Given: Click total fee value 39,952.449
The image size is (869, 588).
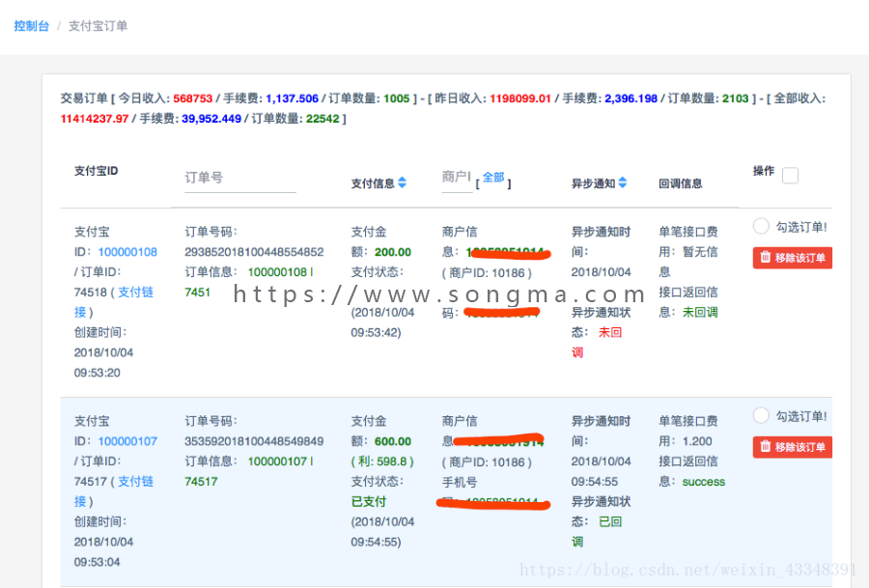Looking at the screenshot, I should [x=211, y=119].
